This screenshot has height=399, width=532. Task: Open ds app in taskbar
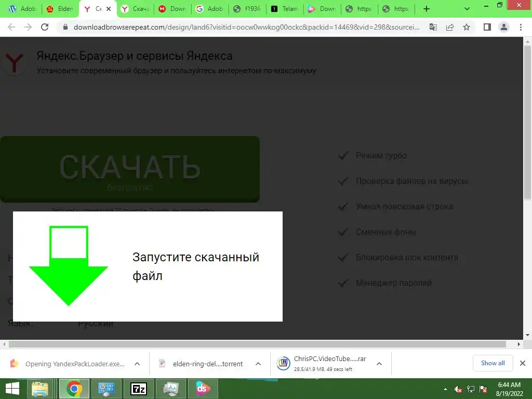point(203,389)
